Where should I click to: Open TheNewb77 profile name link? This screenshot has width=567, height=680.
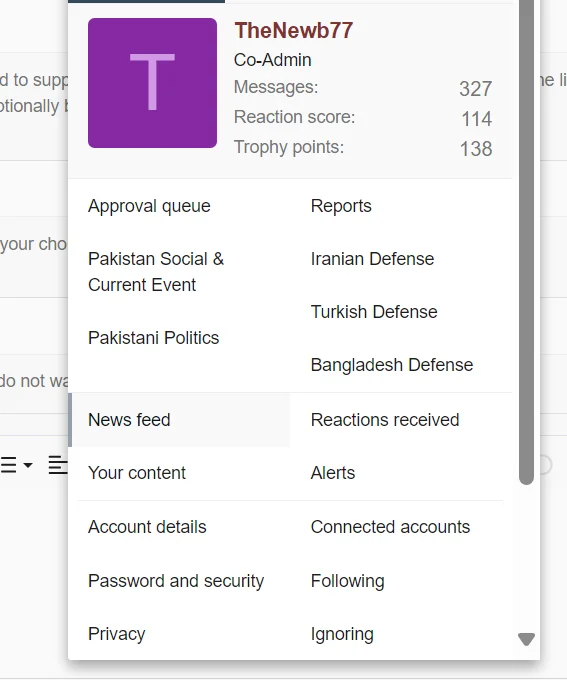294,30
